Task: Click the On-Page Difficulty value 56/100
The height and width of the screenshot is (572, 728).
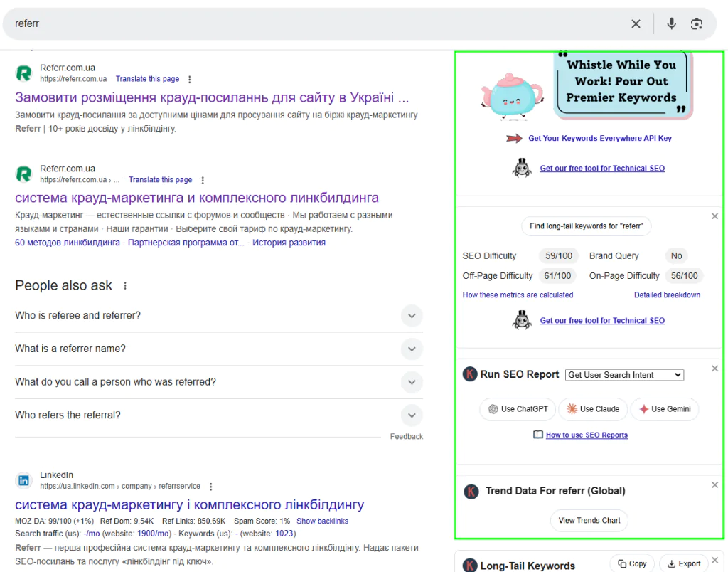Action: pos(685,276)
